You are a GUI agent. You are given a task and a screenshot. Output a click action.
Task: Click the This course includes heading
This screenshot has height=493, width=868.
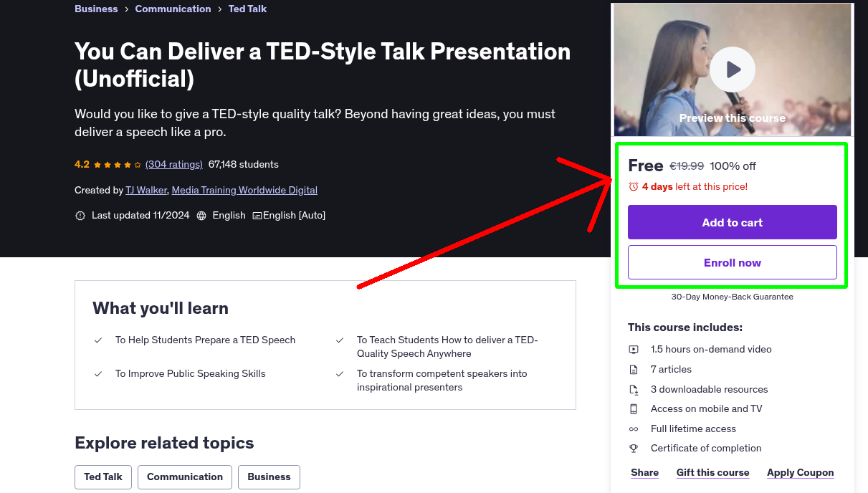pyautogui.click(x=685, y=327)
